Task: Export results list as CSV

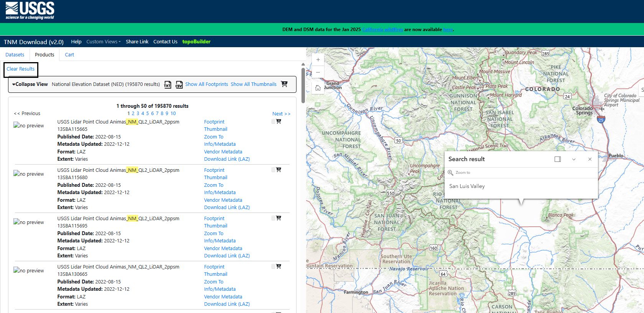Action: coord(179,84)
